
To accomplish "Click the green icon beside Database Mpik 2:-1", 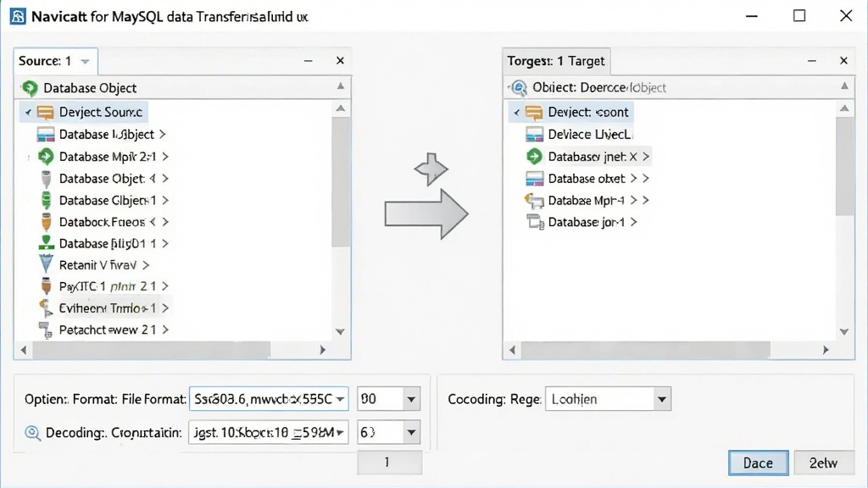I will coord(46,157).
